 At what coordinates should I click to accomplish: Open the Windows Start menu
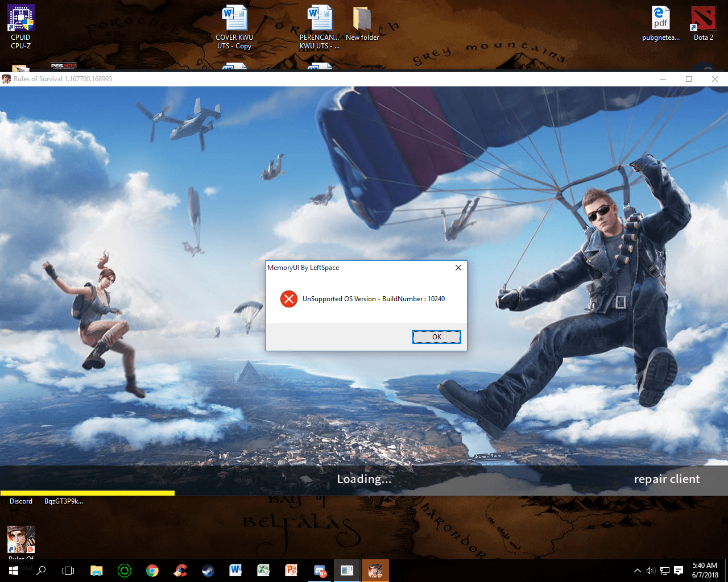pyautogui.click(x=14, y=571)
